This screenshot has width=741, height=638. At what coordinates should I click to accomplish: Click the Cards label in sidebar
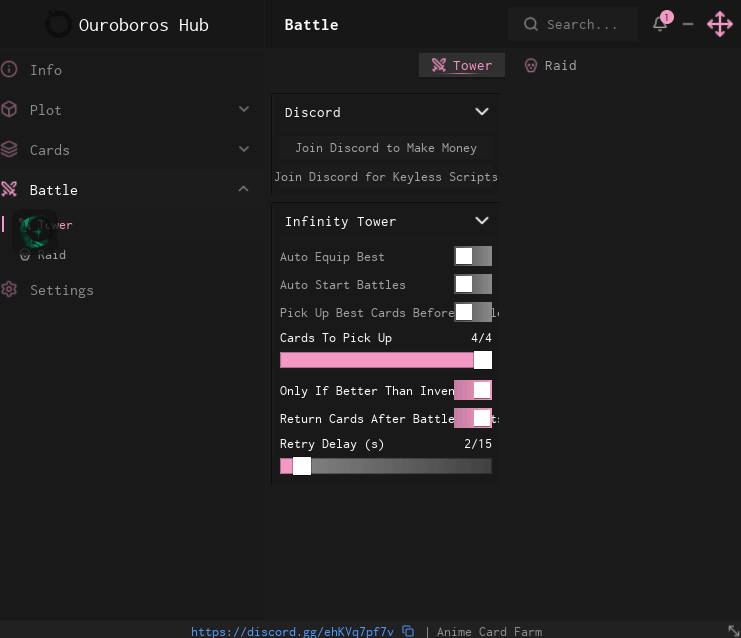tap(50, 150)
